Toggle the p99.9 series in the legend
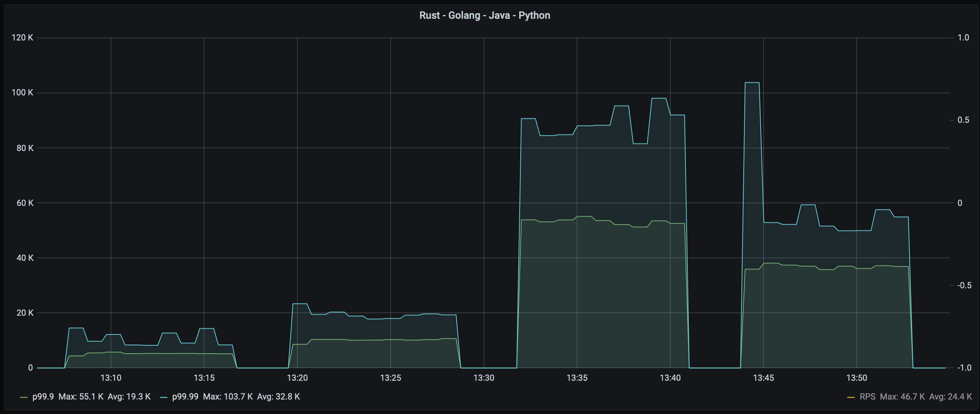980x414 pixels. pyautogui.click(x=43, y=397)
